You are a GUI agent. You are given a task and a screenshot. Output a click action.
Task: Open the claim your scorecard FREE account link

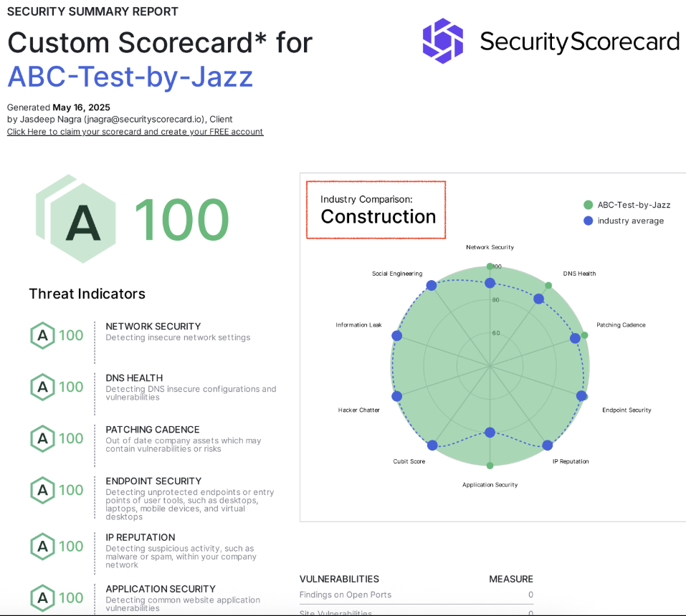[135, 132]
